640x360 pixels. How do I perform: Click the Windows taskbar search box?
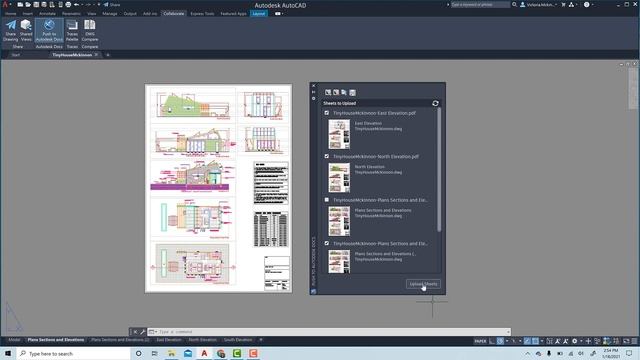[x=73, y=353]
